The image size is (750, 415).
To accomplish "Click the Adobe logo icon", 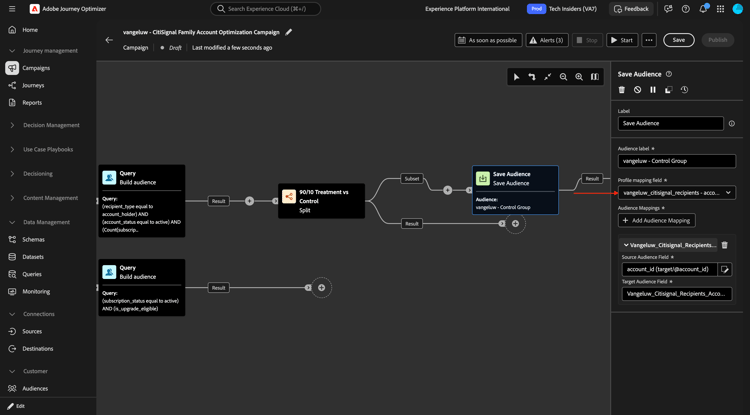I will (x=34, y=9).
